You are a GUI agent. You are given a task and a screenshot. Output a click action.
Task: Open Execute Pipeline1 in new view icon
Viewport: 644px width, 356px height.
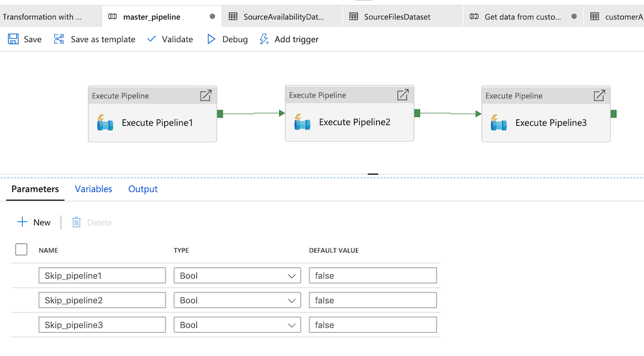(x=206, y=95)
